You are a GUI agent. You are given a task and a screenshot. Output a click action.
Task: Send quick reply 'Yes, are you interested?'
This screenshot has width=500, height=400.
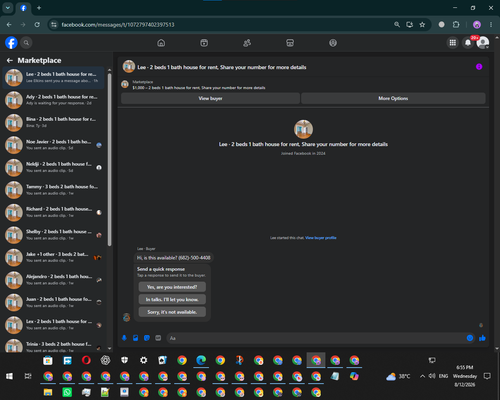tap(172, 287)
